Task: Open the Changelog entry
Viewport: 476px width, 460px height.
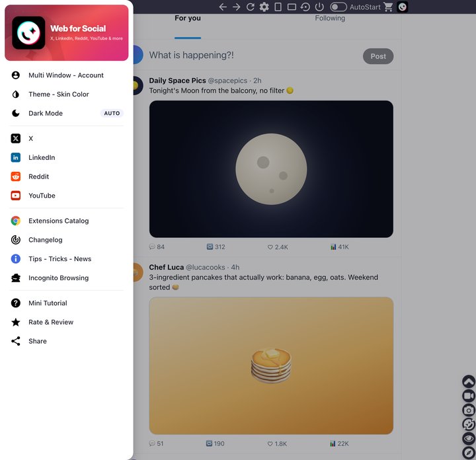Action: (67, 240)
